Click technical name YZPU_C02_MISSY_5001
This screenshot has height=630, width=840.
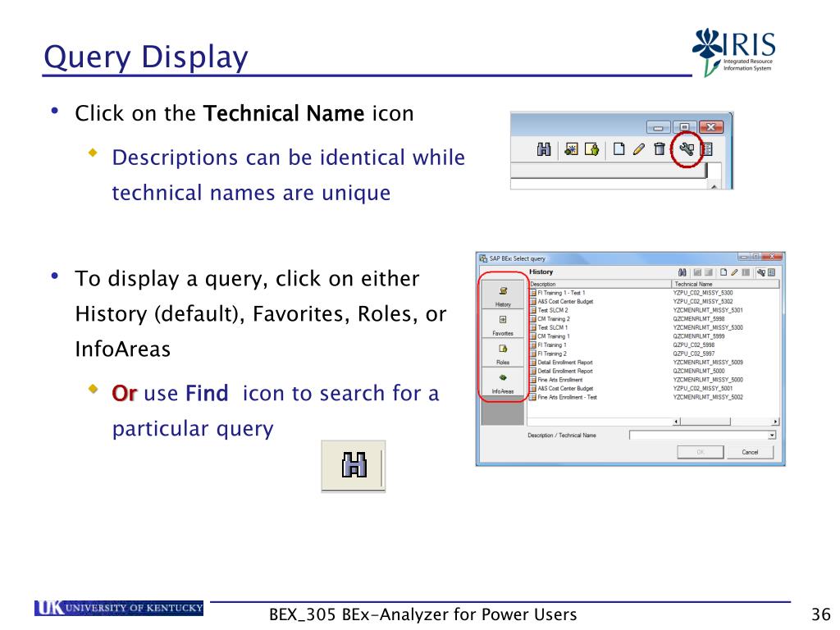pos(703,388)
